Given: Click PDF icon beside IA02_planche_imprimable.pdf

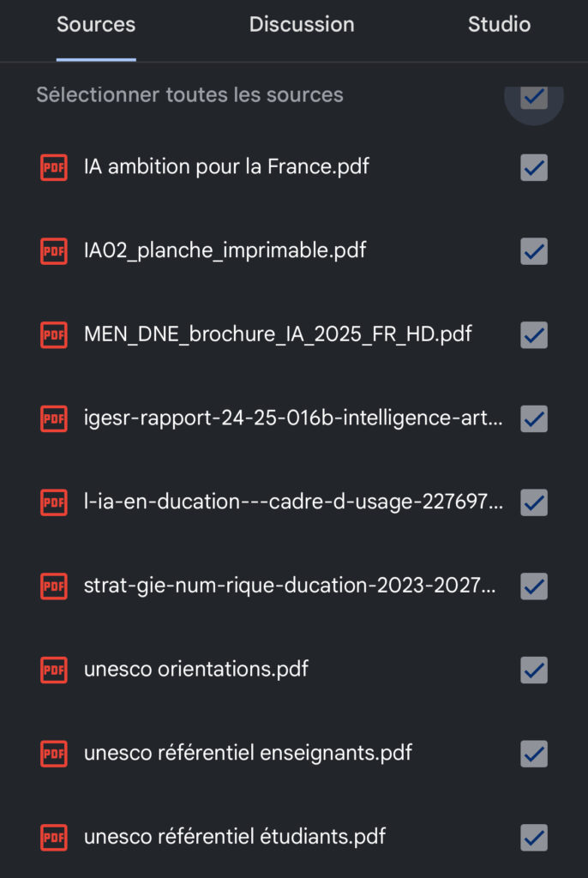Looking at the screenshot, I should 54,251.
